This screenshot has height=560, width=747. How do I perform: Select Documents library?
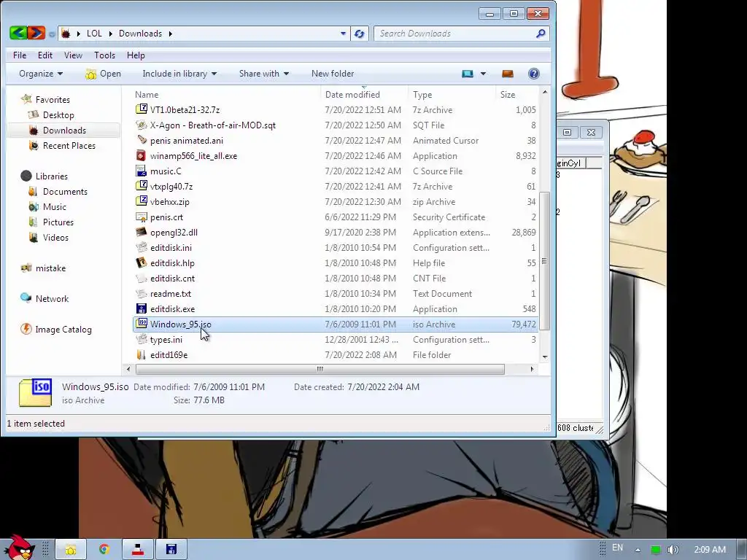pos(65,192)
